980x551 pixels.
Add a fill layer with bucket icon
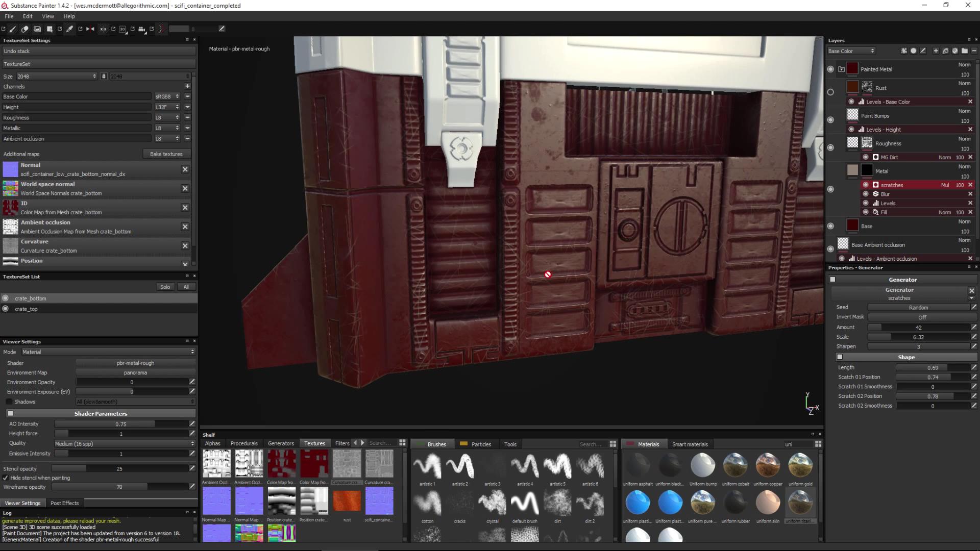(945, 51)
